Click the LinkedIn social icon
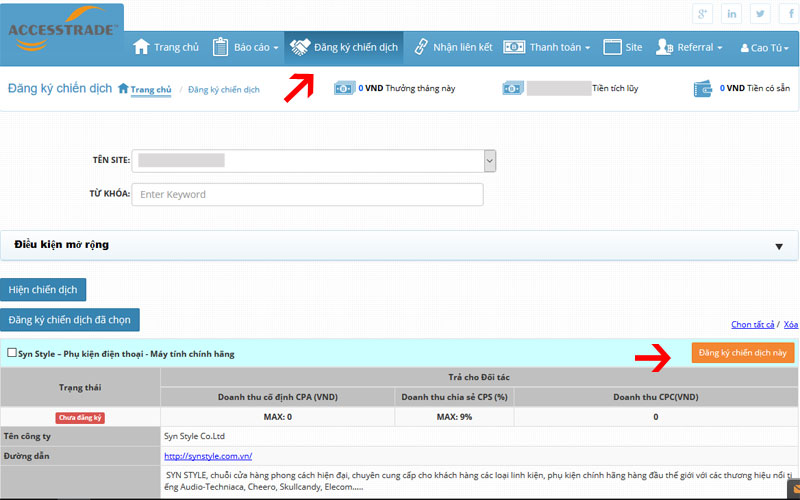The width and height of the screenshot is (800, 500). [x=733, y=14]
